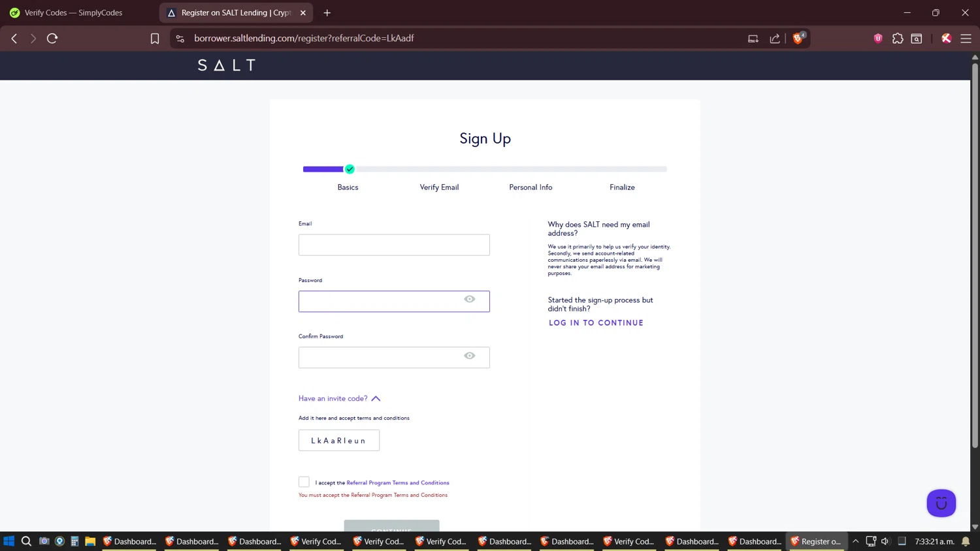Screen dimensions: 980x551
Task: Click the Basics step label
Action: [x=348, y=187]
